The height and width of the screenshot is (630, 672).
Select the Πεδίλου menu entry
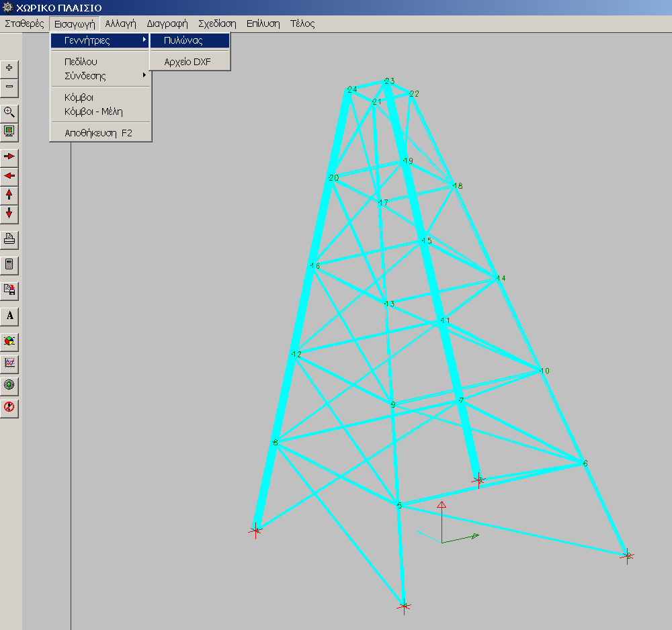point(100,62)
